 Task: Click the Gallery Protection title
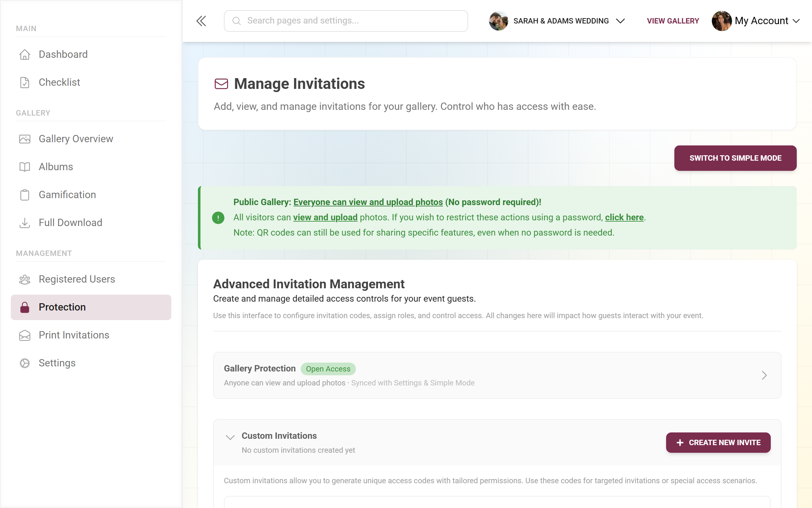point(260,369)
